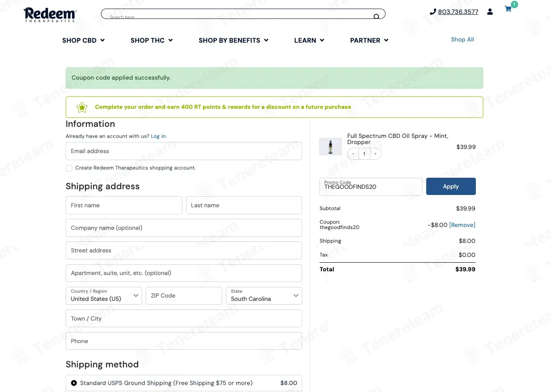Call the 803.736.3577 phone link
Screen dimensions: 551x392
(x=458, y=12)
